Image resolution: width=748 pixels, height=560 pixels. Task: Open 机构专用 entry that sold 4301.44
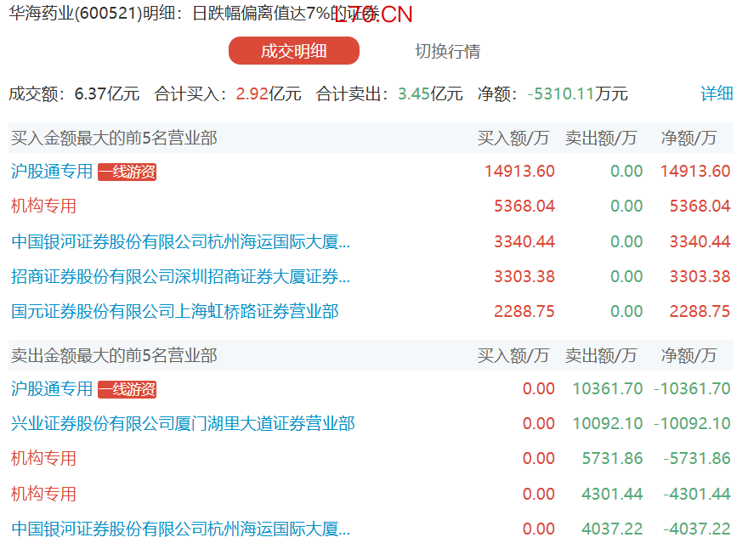(43, 494)
